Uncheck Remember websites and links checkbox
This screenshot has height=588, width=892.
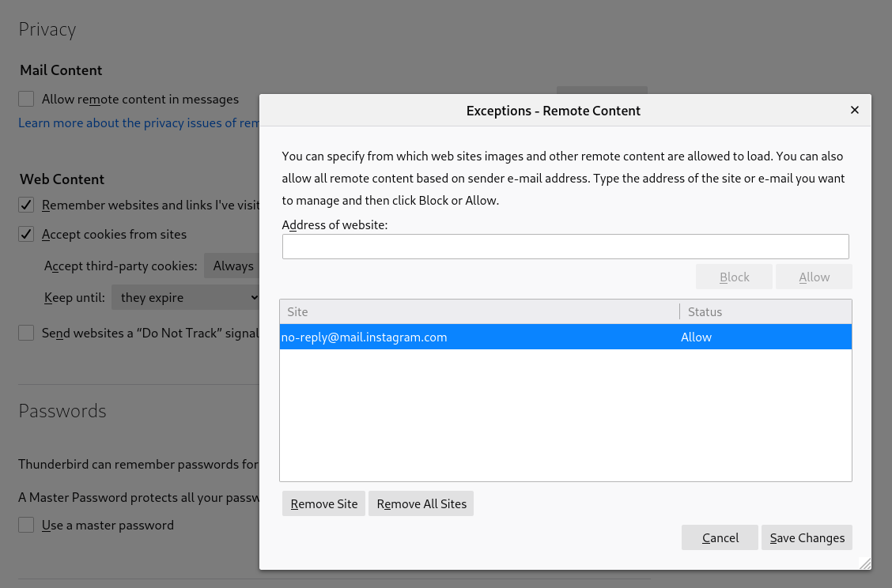pyautogui.click(x=27, y=205)
